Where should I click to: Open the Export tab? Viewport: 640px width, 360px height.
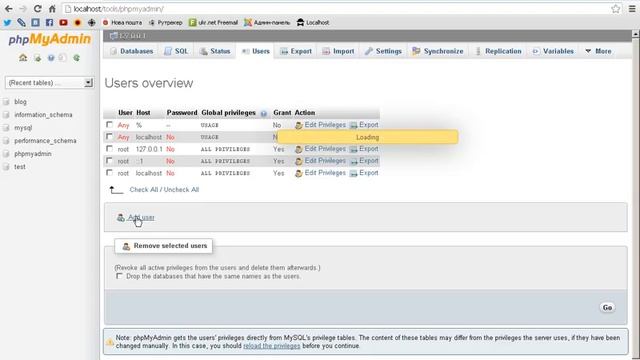(x=296, y=51)
